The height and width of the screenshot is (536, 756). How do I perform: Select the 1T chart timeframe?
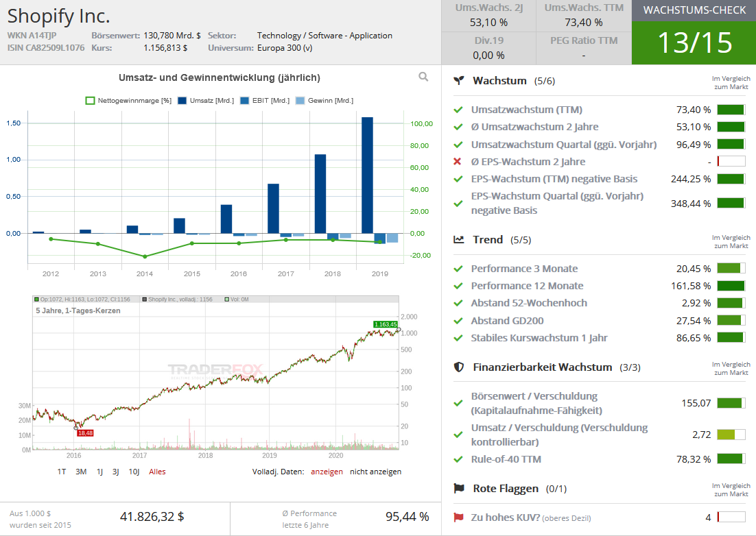coord(62,472)
